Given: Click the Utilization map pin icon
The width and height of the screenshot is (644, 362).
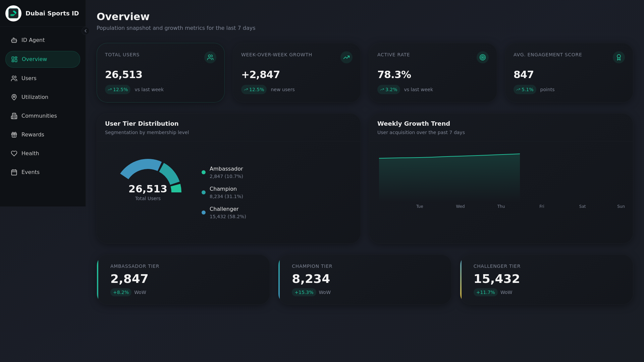Looking at the screenshot, I should coord(14,97).
